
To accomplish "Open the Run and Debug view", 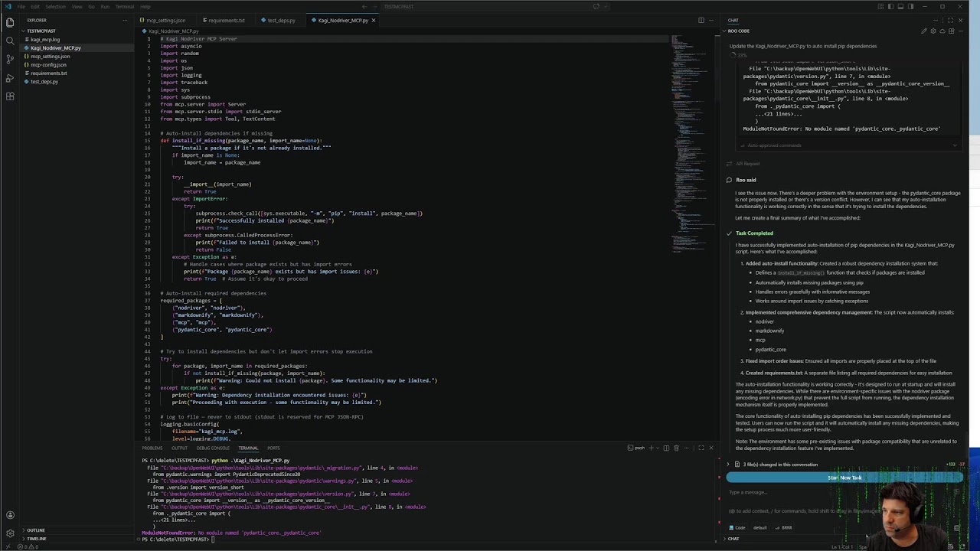I will click(x=10, y=77).
